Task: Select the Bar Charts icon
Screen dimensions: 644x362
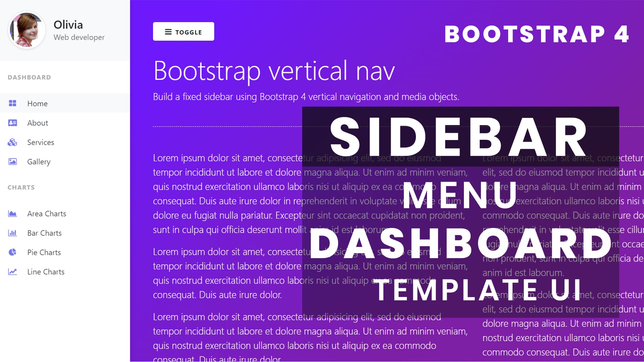Action: tap(12, 233)
